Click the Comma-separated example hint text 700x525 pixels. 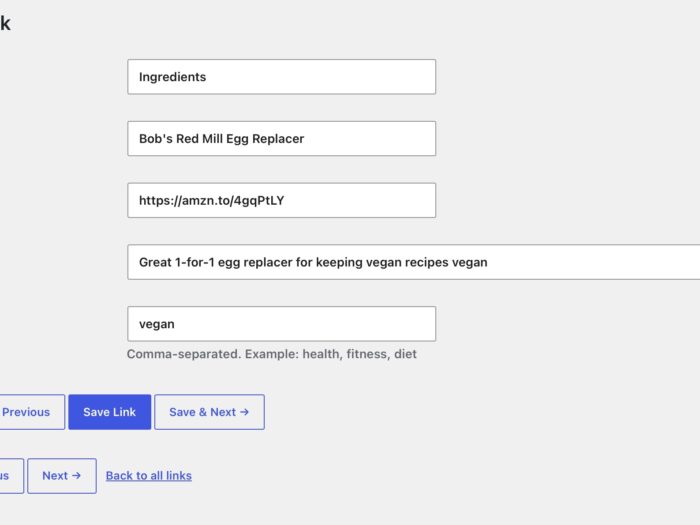point(271,354)
